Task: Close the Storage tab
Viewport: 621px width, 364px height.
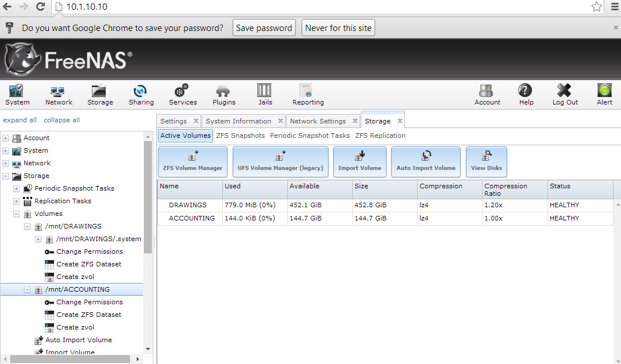Action: click(400, 121)
